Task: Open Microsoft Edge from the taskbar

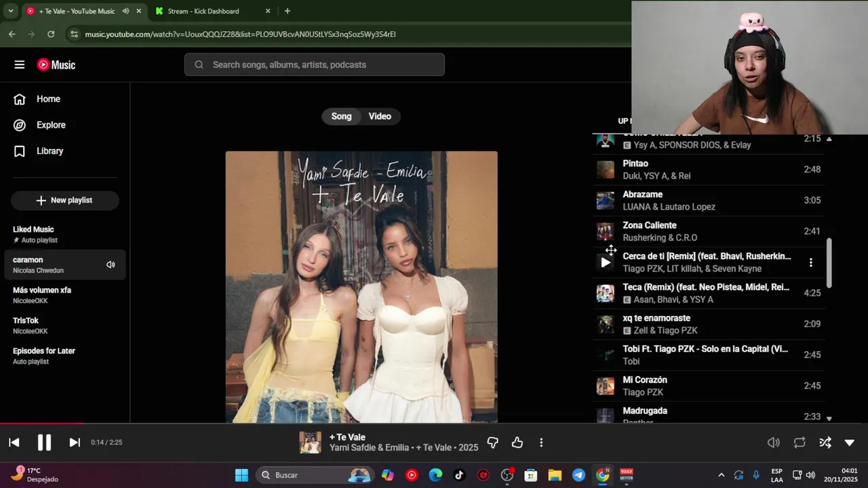Action: click(x=435, y=475)
